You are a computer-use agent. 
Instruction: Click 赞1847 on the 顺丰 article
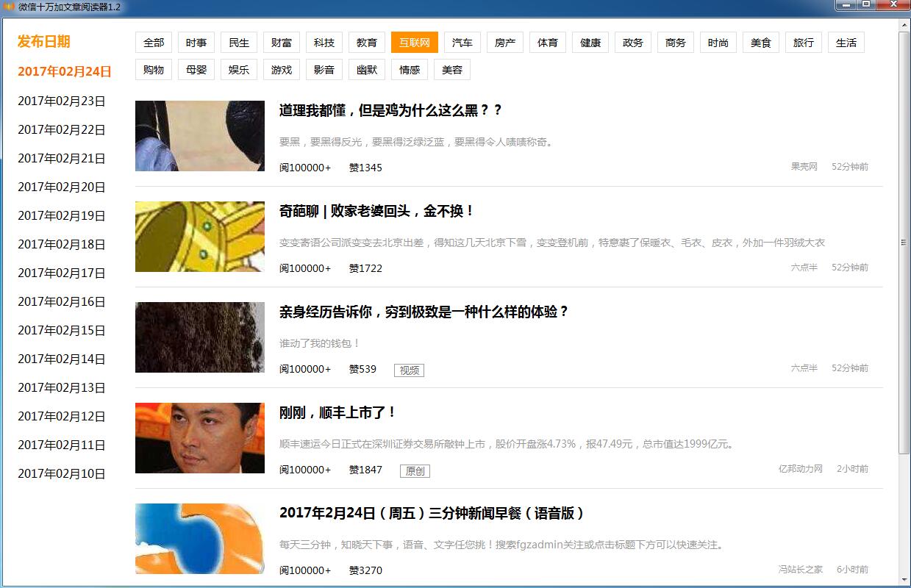coord(365,470)
